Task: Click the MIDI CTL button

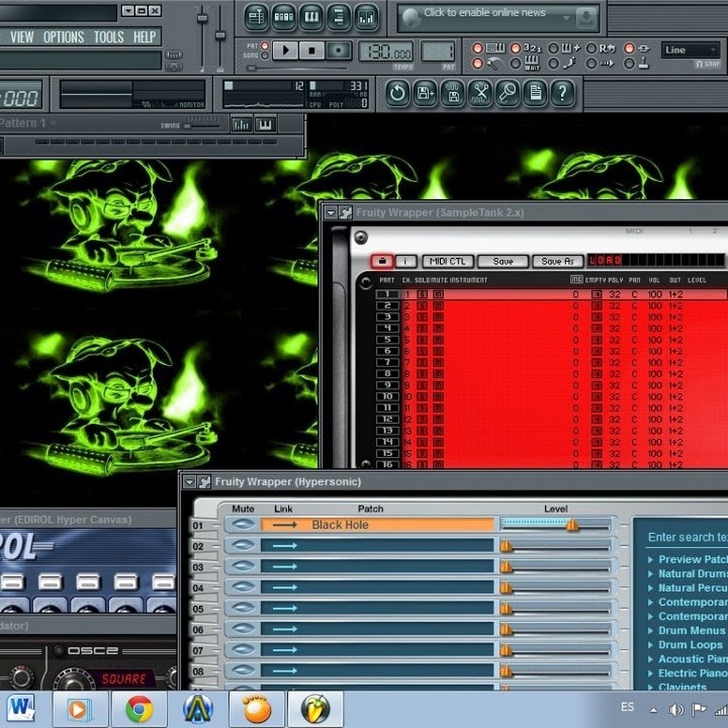Action: point(447,261)
